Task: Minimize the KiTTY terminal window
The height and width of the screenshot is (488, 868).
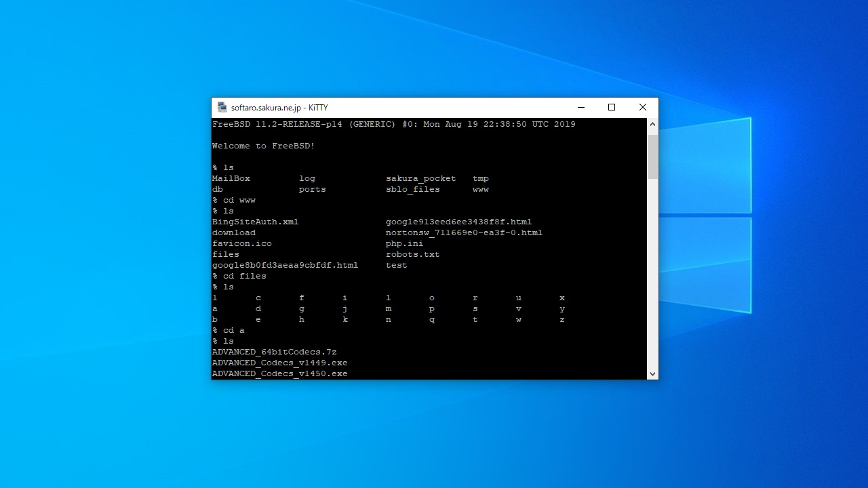Action: click(x=581, y=107)
